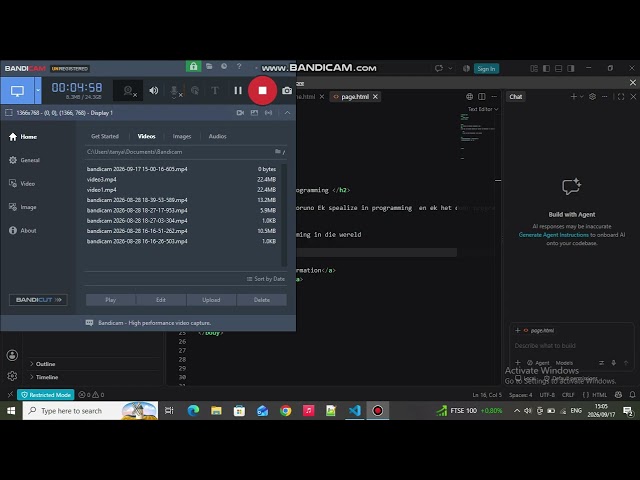Image resolution: width=640 pixels, height=480 pixels.
Task: Switch to Get Started tab
Action: tap(105, 136)
